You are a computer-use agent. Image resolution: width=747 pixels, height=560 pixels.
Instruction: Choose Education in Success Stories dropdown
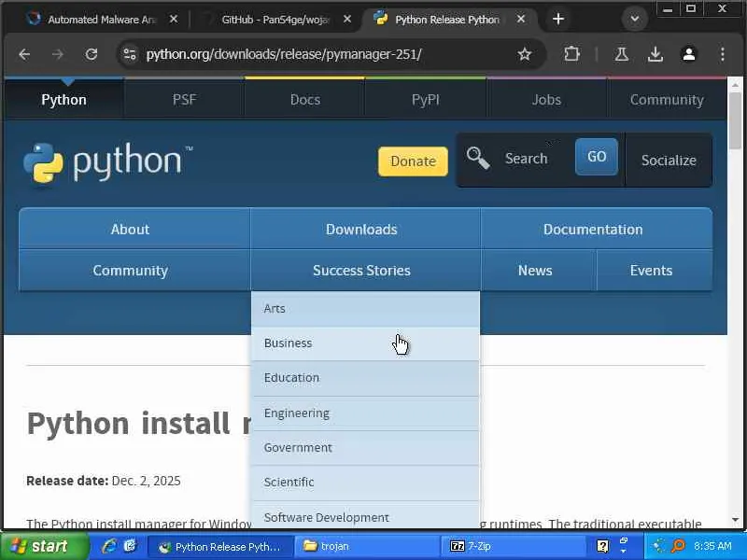365,378
